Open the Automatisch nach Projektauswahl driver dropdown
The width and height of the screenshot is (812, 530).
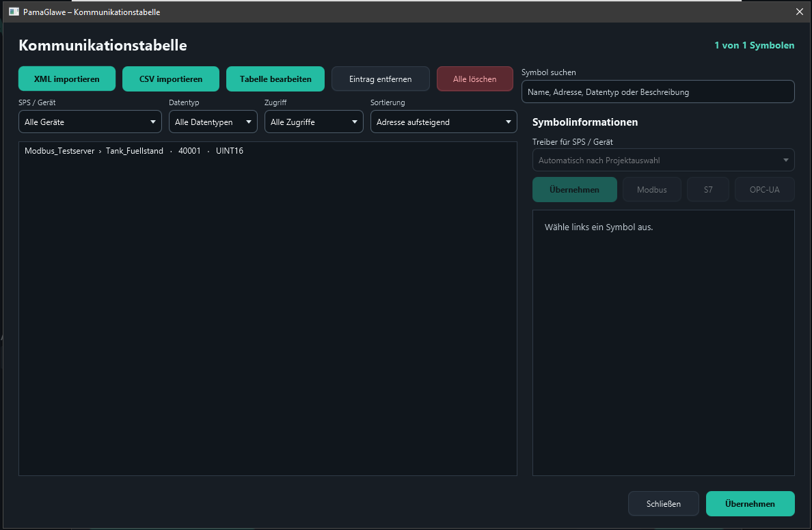(x=664, y=160)
